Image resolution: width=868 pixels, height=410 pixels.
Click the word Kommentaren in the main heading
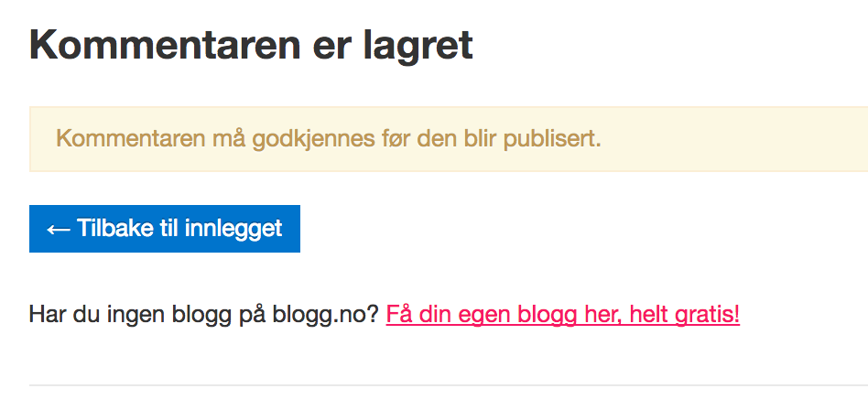click(x=165, y=44)
